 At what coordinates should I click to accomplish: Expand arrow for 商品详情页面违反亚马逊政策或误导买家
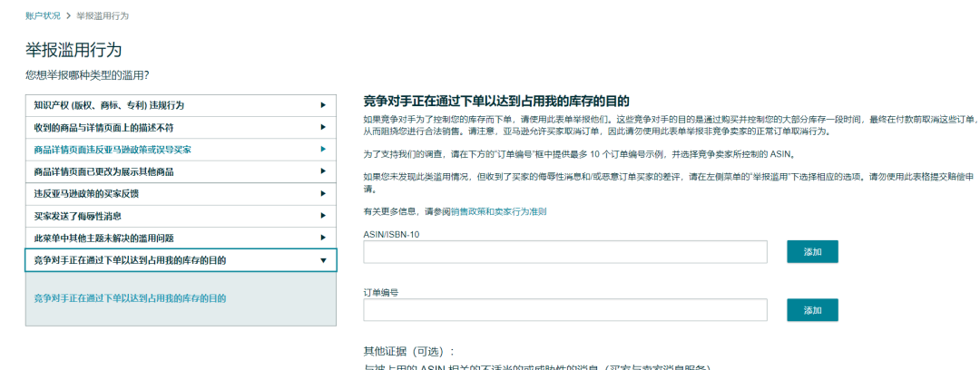click(x=323, y=150)
